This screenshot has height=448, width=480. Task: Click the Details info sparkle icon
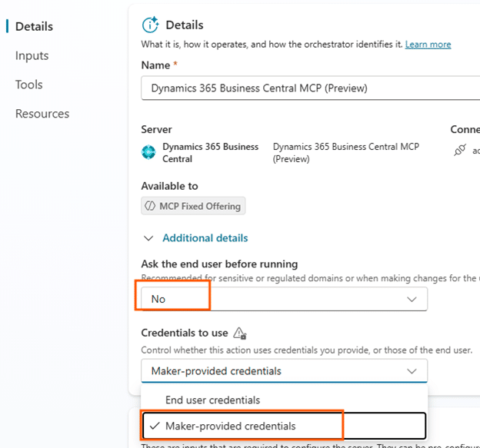(150, 25)
